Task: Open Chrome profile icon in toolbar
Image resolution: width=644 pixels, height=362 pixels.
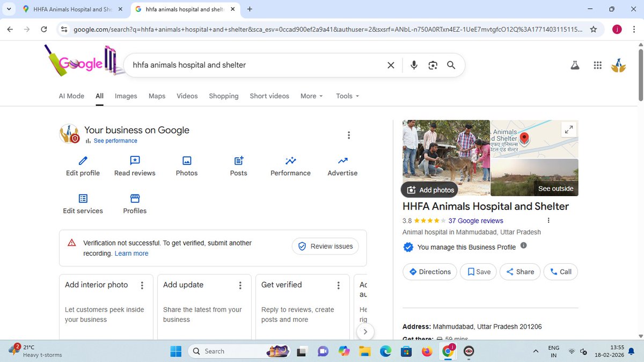Action: (x=617, y=29)
